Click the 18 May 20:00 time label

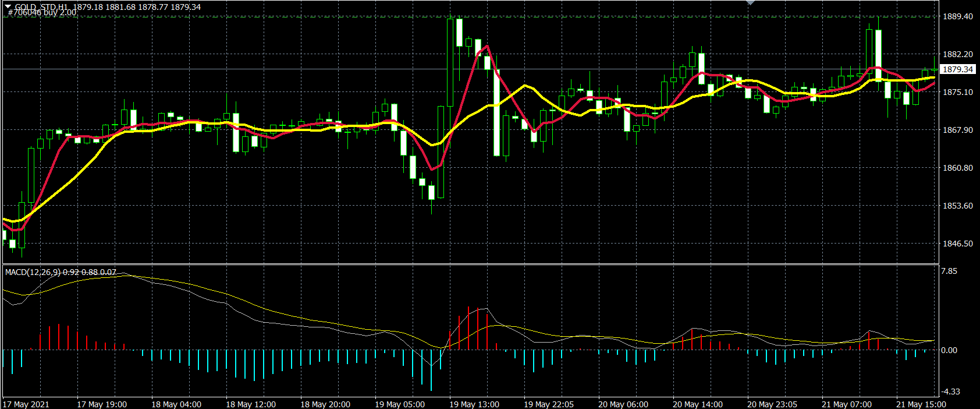point(325,404)
